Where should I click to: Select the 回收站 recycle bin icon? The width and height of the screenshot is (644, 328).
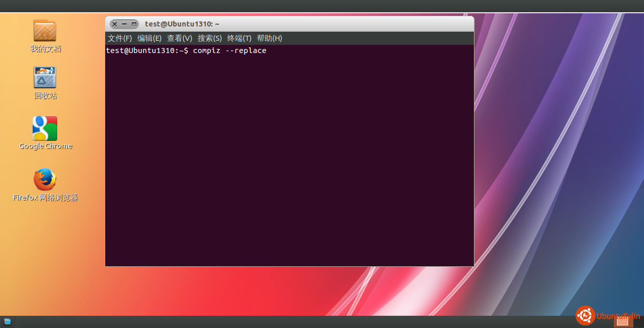(x=45, y=78)
